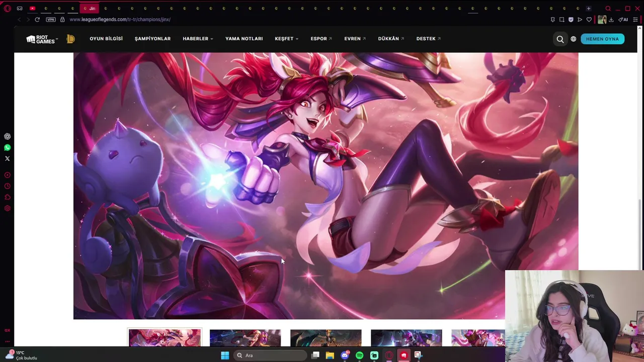The image size is (644, 362).
Task: Click the League of Legends logo icon
Action: point(70,39)
